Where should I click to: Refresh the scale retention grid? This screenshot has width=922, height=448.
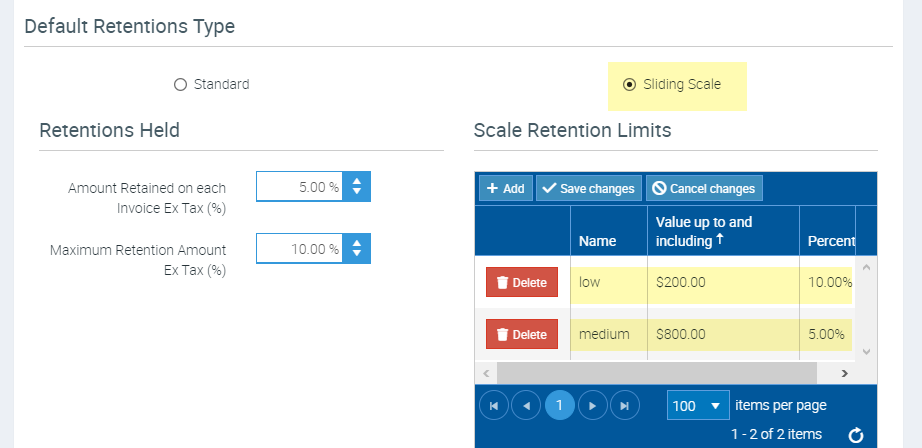pos(855,435)
